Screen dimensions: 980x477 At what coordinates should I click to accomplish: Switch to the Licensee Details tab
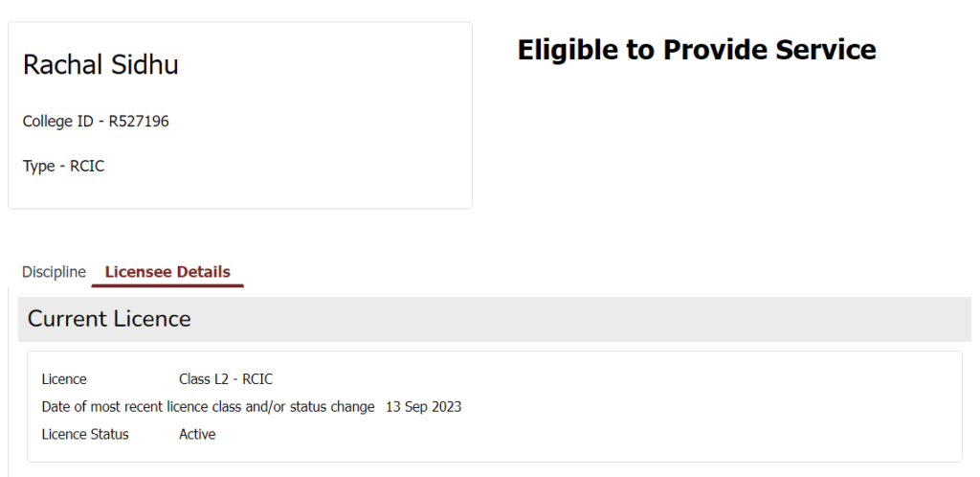coord(167,272)
